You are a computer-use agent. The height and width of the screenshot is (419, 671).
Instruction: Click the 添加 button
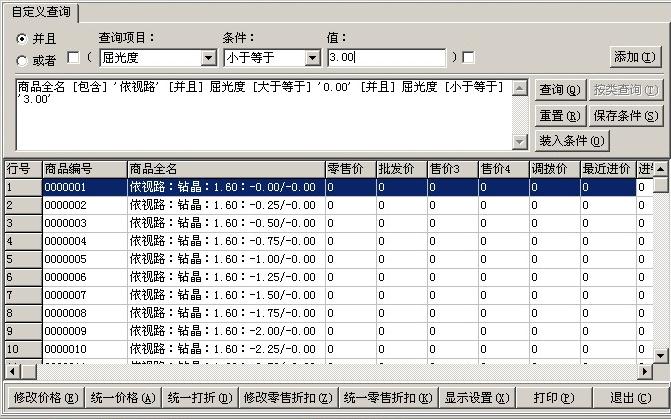pos(635,58)
